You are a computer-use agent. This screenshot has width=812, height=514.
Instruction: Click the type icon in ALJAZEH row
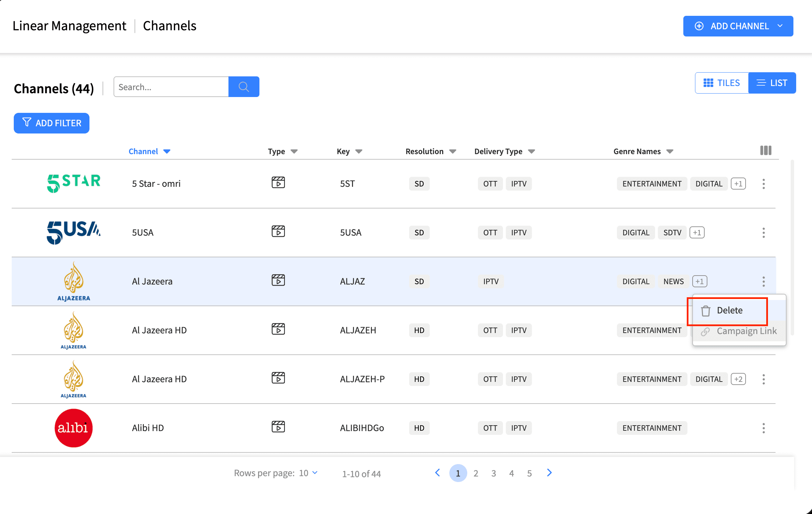tap(278, 329)
